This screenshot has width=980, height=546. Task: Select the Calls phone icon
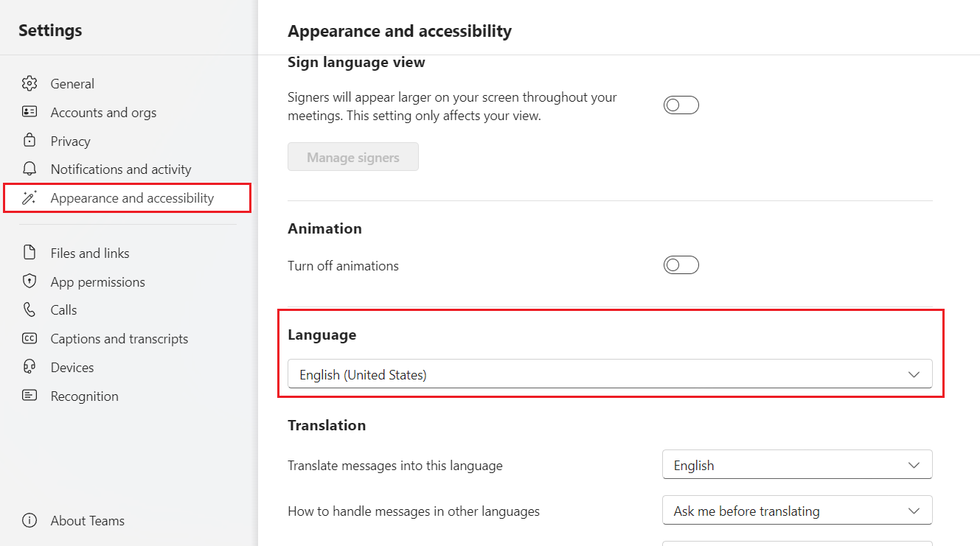pyautogui.click(x=29, y=309)
